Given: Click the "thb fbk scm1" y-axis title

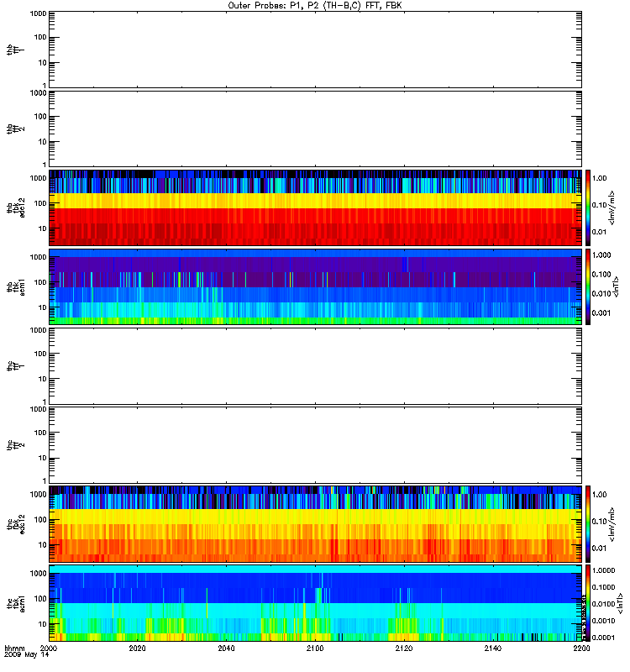Looking at the screenshot, I should [x=16, y=286].
